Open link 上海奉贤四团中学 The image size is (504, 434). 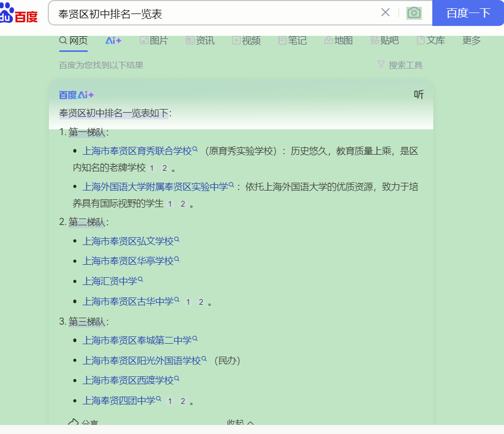tap(122, 401)
